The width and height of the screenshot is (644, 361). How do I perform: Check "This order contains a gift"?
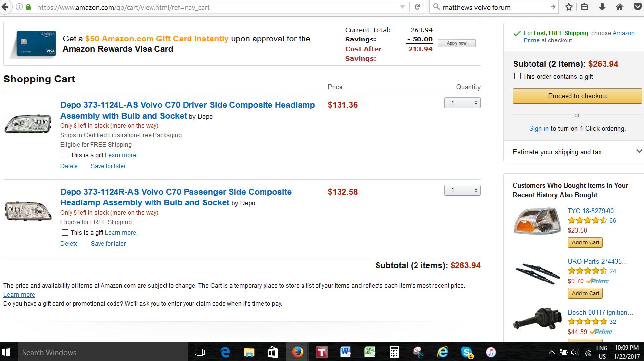517,76
